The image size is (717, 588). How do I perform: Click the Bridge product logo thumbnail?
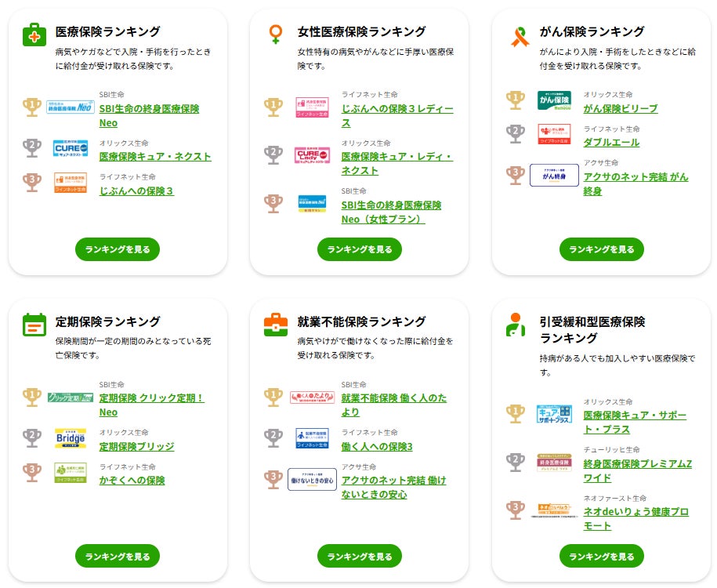(71, 438)
